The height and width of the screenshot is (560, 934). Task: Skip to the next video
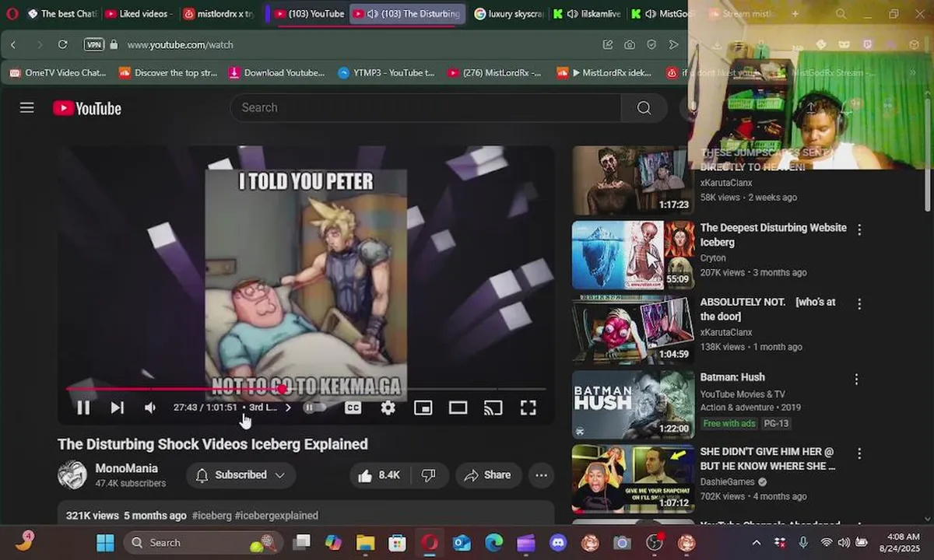[117, 408]
